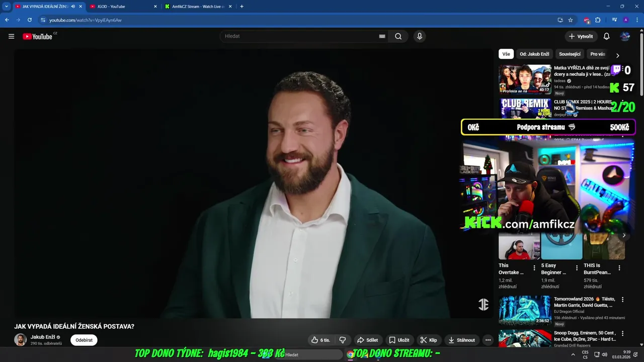This screenshot has height=362, width=644.
Task: Click the Vytvořit create button
Action: [581, 36]
